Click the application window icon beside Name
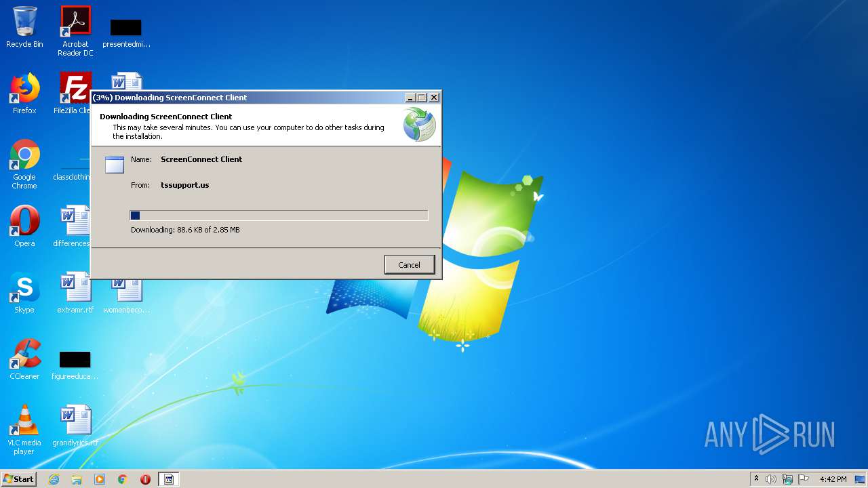The width and height of the screenshot is (868, 488). [x=115, y=165]
